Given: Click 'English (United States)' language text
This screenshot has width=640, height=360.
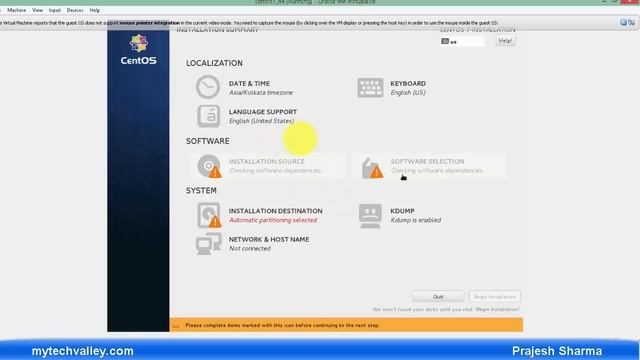Looking at the screenshot, I should point(262,121).
